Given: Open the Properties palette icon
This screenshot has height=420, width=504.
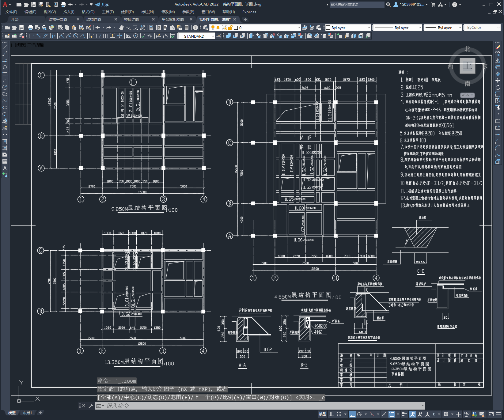Looking at the screenshot, I should coord(151,28).
